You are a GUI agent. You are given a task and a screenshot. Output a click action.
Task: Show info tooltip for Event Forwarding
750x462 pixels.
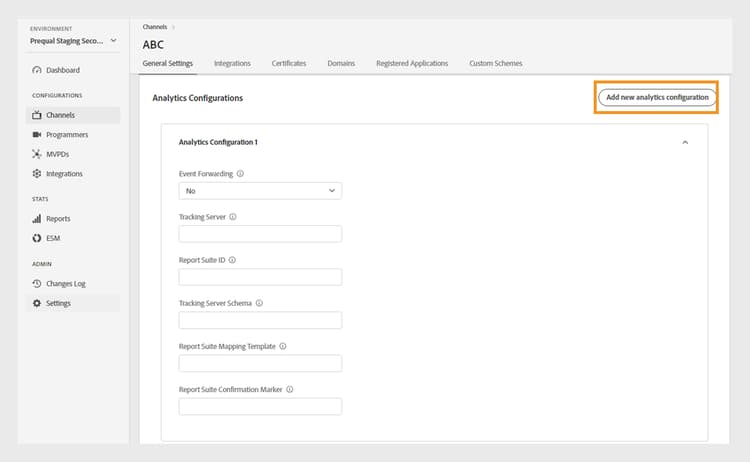click(x=241, y=173)
